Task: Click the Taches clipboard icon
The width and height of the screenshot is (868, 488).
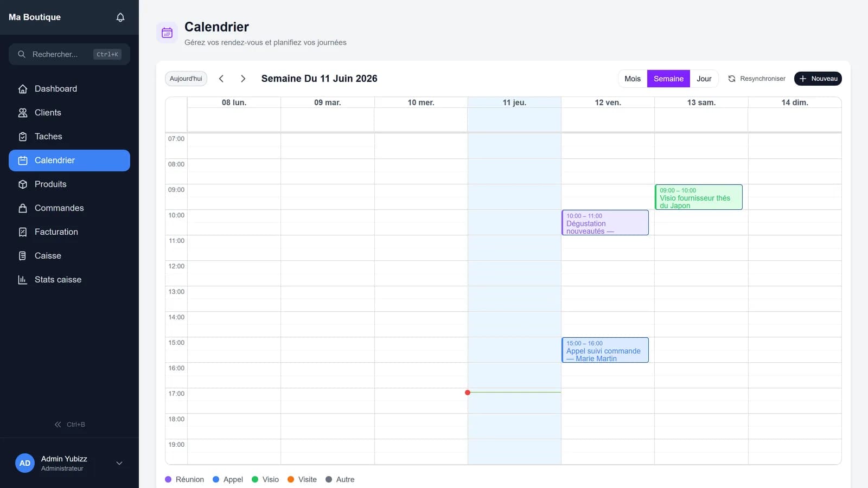Action: (x=23, y=137)
